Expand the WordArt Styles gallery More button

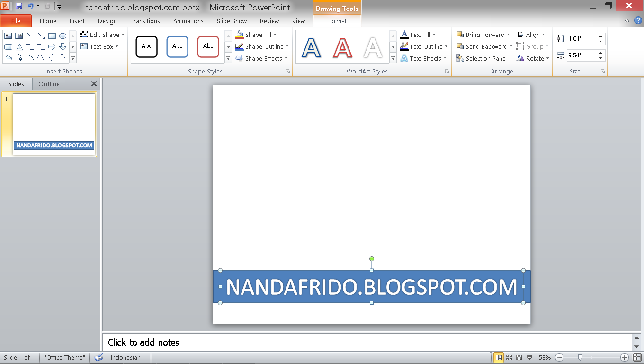tap(393, 58)
